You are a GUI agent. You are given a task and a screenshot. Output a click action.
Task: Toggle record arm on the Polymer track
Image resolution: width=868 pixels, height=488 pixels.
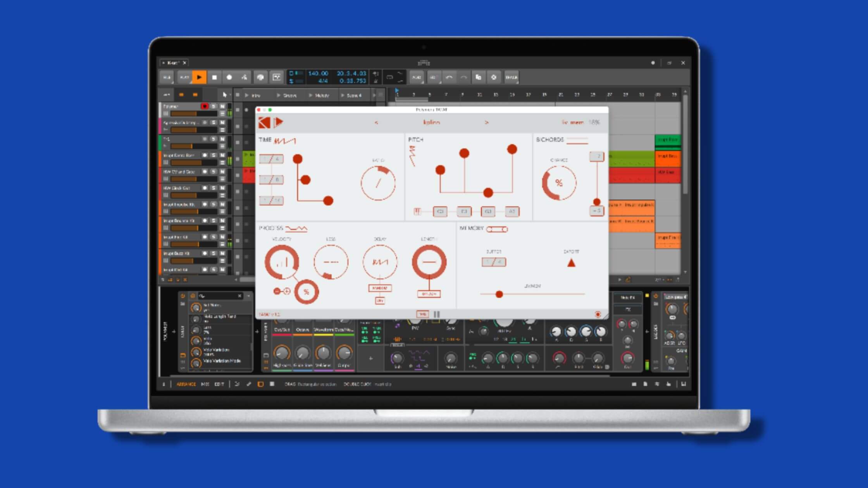[205, 106]
